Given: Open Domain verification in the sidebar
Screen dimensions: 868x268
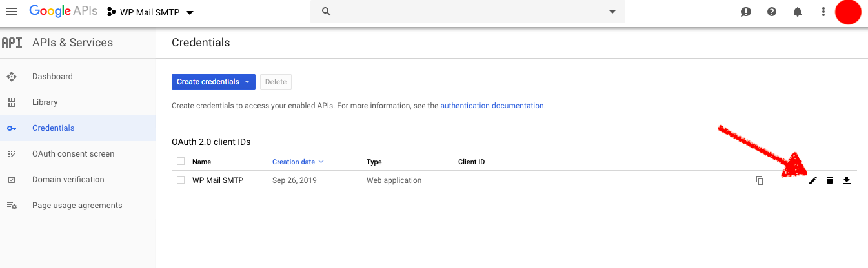Looking at the screenshot, I should coord(68,180).
